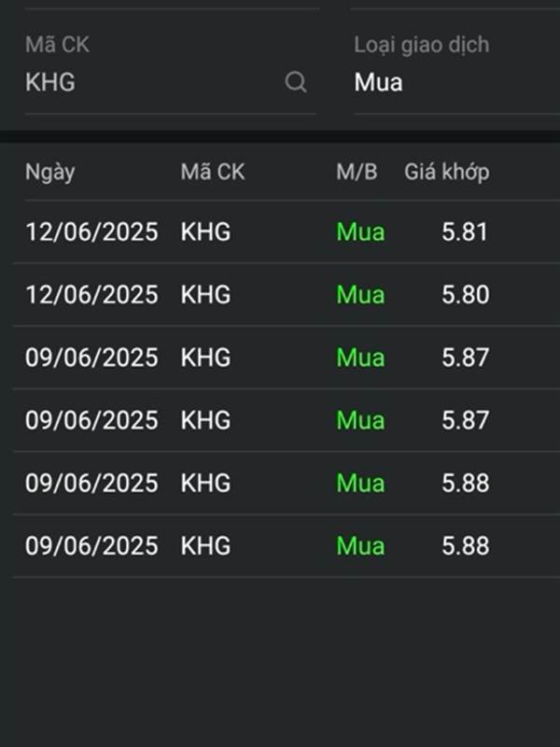Select the KHG code in the 5.81 row

[x=205, y=233]
